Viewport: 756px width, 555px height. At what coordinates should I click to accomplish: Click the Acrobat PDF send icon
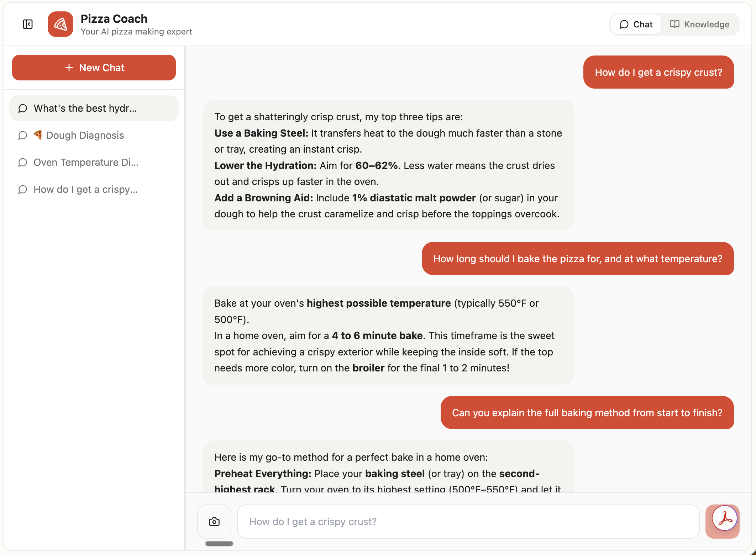(724, 518)
